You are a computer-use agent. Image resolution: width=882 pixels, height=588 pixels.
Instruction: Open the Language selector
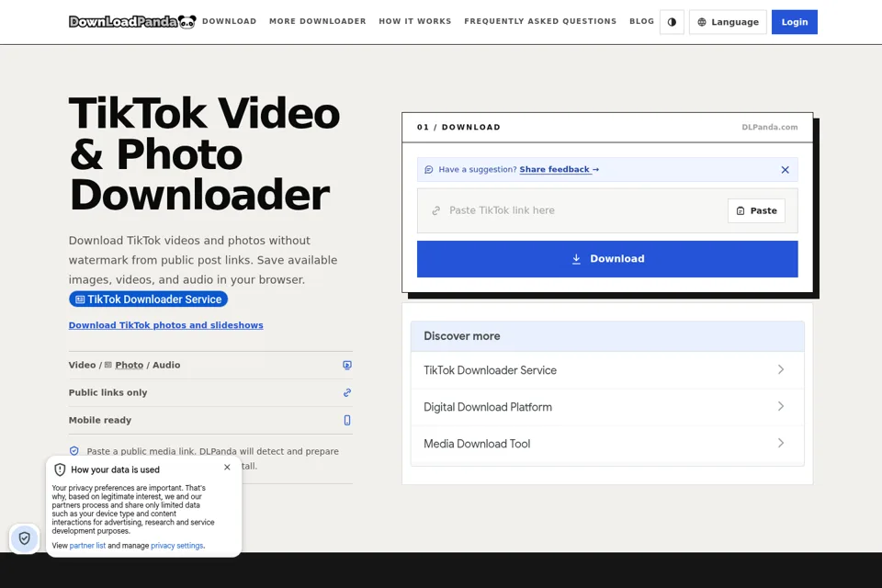point(728,22)
